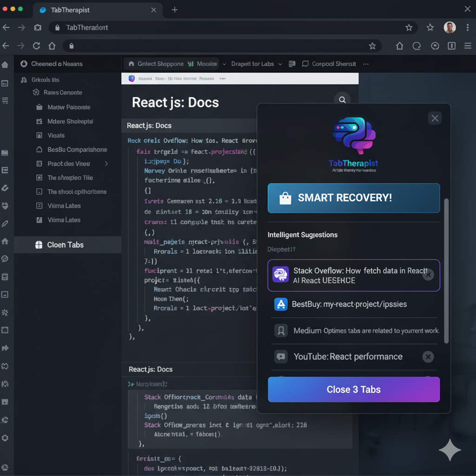Viewport: 476px width, 476px height.
Task: Click Corpoal Shersit toolbar item
Action: coord(329,64)
